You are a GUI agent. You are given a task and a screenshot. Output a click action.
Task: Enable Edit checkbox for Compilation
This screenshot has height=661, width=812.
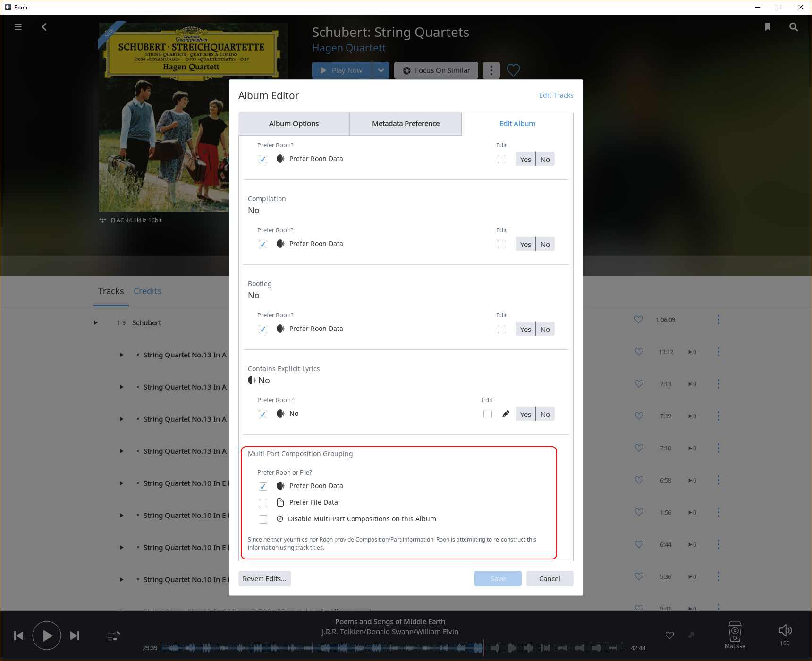[x=502, y=244]
